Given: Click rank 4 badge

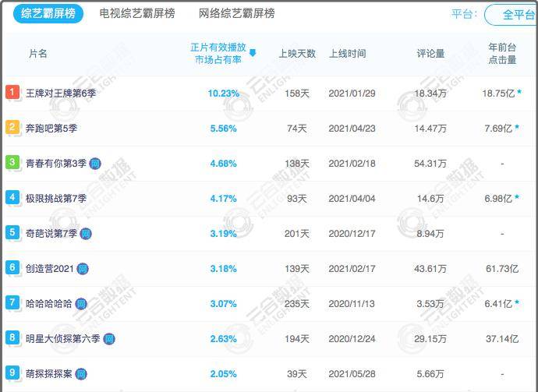Looking at the screenshot, I should pyautogui.click(x=12, y=197).
